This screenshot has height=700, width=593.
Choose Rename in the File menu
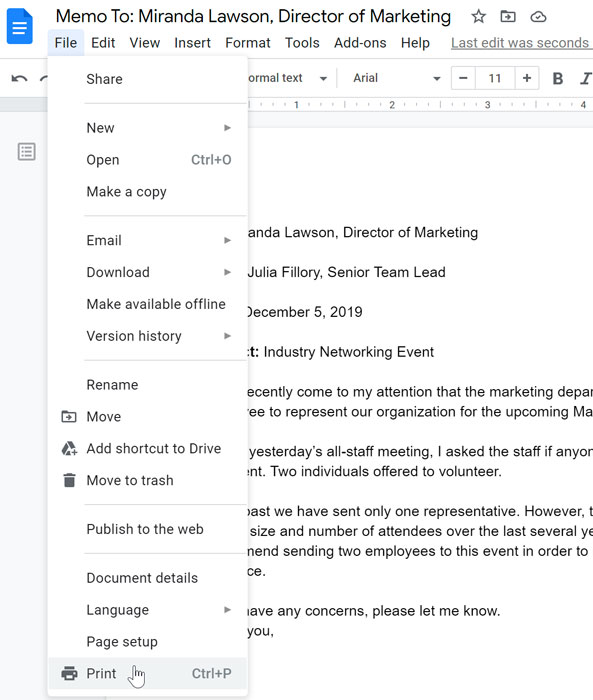[x=147, y=385]
